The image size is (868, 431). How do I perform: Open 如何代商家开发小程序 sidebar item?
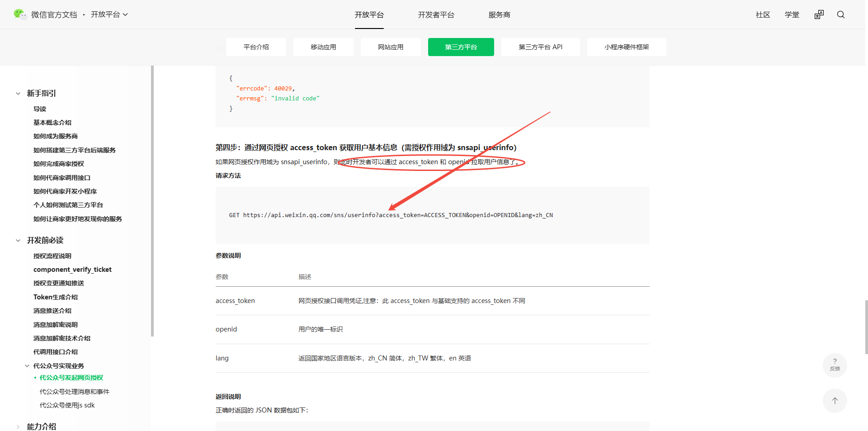pos(65,191)
